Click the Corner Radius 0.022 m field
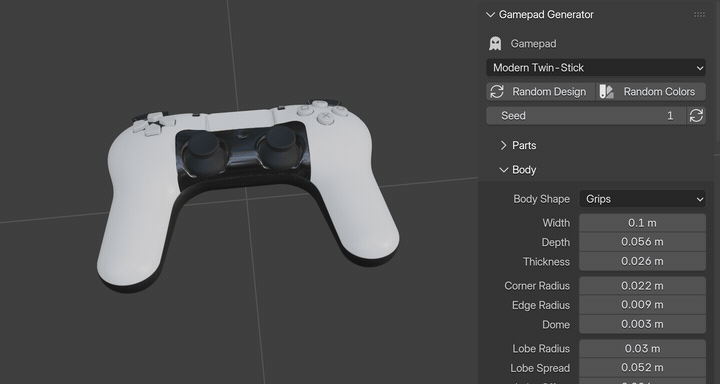This screenshot has height=384, width=720. point(642,286)
